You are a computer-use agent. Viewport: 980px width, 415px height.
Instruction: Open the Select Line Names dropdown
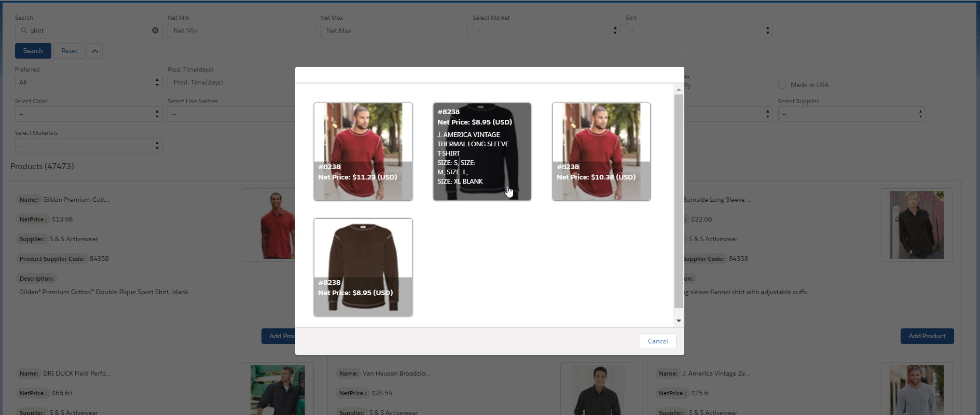click(231, 114)
